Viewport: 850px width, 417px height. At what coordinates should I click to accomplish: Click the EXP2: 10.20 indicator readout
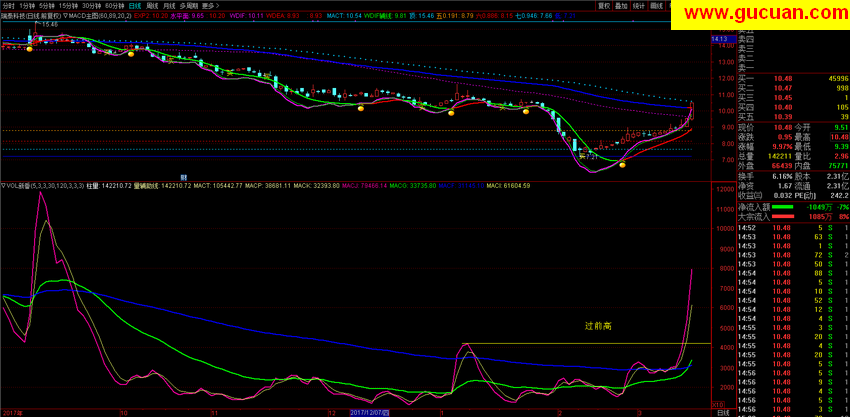coord(150,16)
